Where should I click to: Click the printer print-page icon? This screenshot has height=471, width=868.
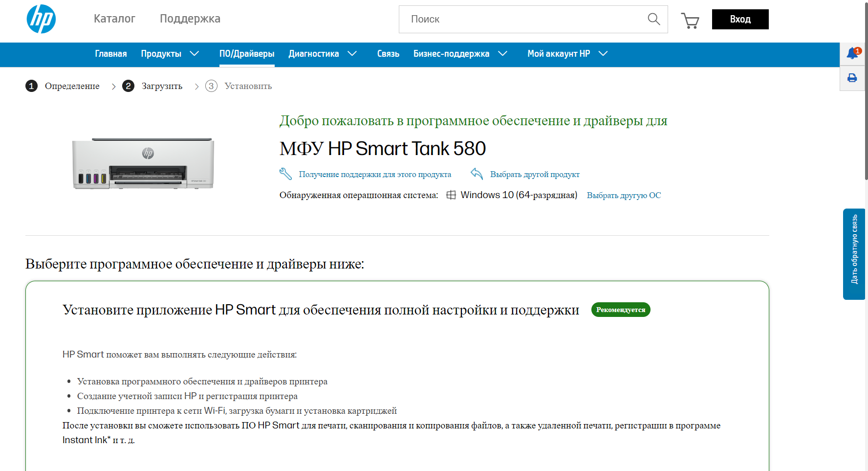852,78
